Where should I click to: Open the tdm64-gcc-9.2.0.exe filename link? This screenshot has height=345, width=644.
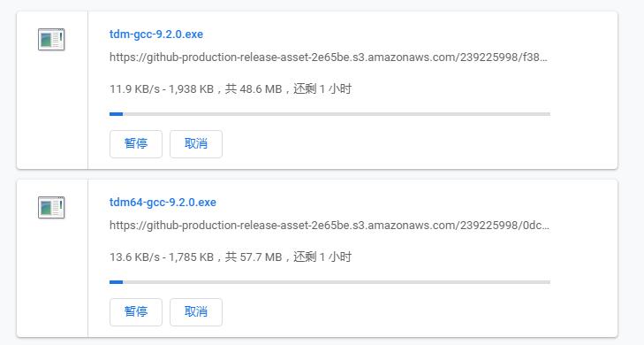point(163,203)
